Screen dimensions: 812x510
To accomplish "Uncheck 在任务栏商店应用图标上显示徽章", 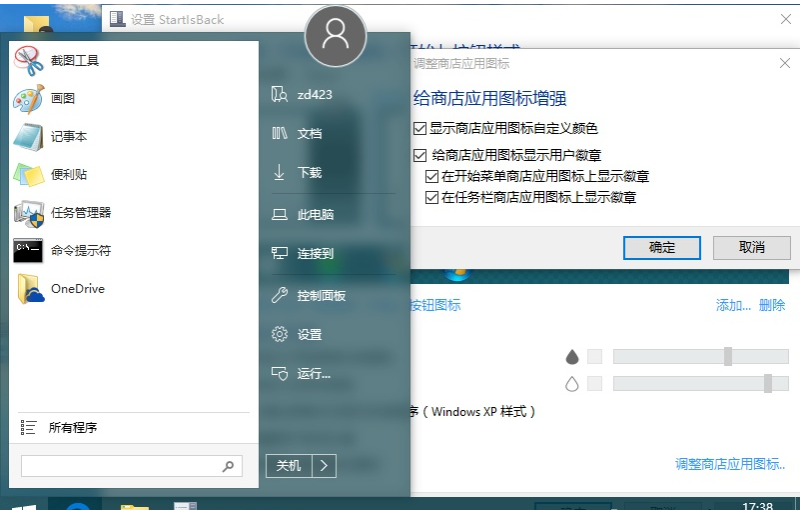I will [431, 197].
